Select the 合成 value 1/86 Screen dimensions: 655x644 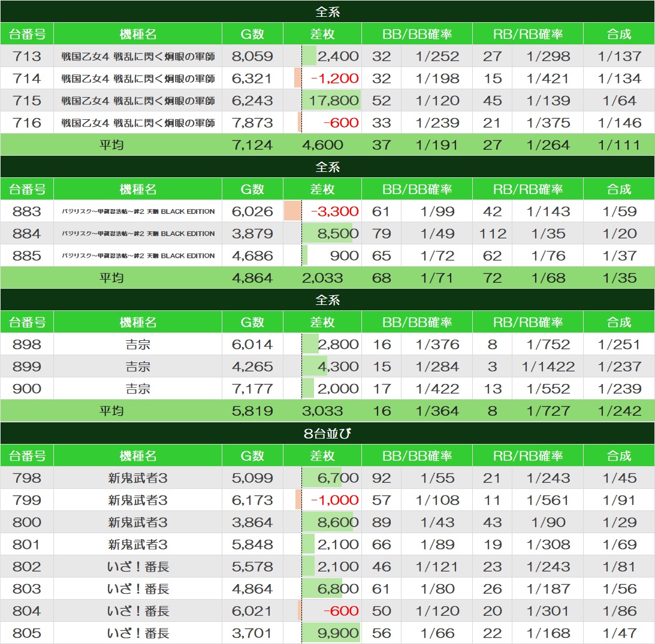(620, 610)
